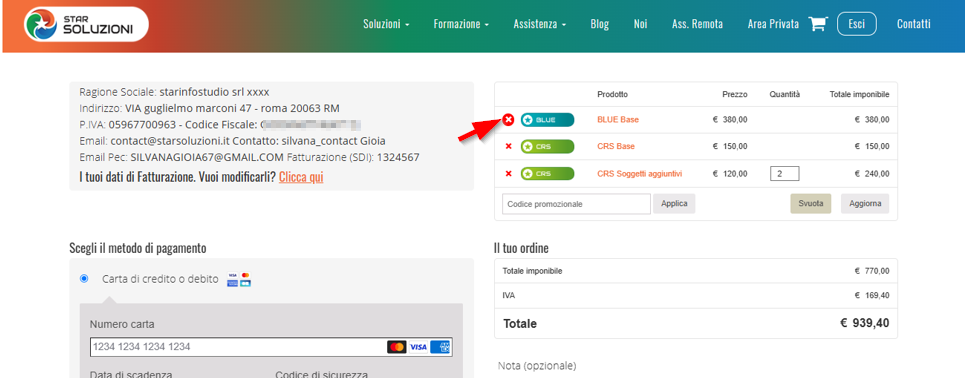Click the Il tuo ordine heading
The image size is (965, 378).
click(x=521, y=249)
